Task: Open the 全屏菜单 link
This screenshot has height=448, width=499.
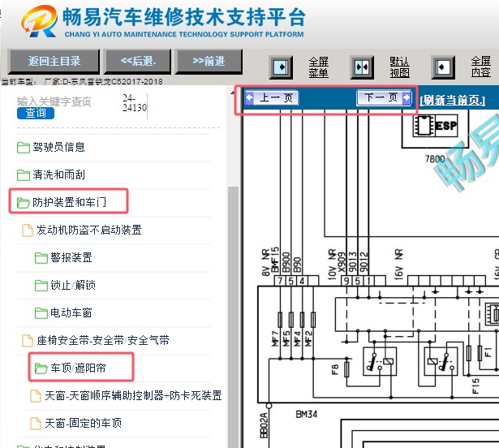Action: [319, 67]
